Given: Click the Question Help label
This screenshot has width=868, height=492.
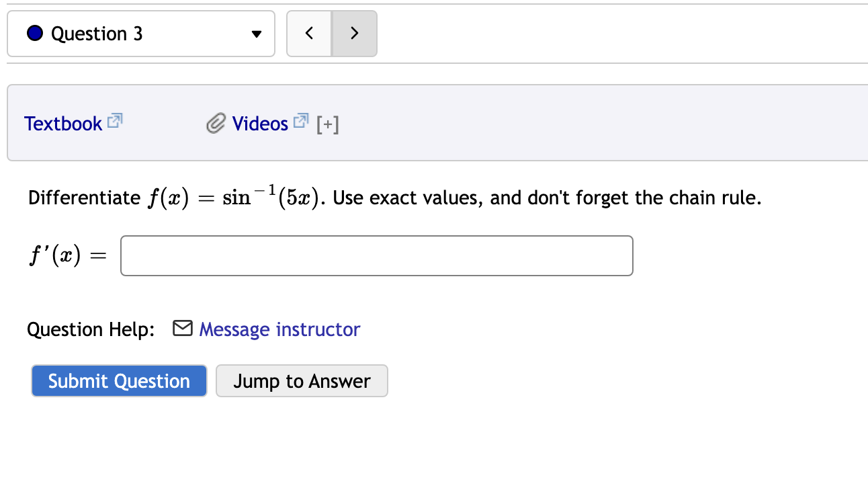Looking at the screenshot, I should click(91, 329).
